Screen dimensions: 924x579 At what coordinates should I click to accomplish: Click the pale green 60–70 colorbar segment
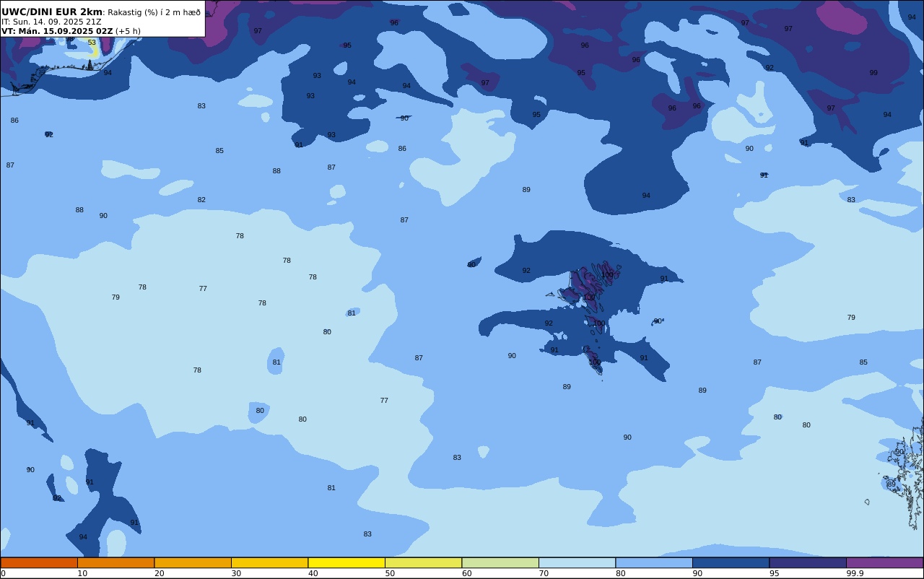(500, 562)
